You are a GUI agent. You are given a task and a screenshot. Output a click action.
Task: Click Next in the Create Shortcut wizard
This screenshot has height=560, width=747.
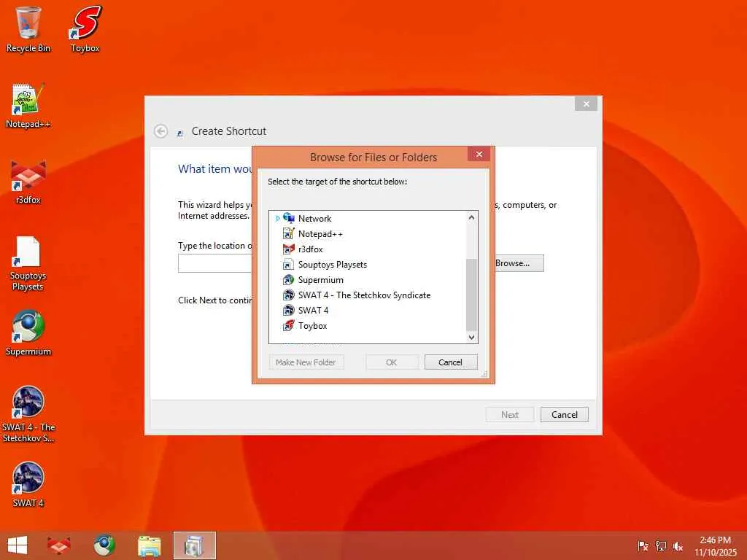click(x=510, y=415)
